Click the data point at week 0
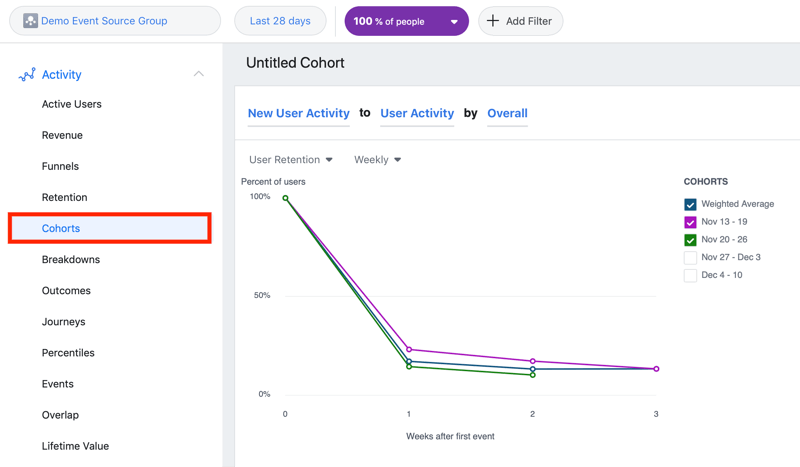Image resolution: width=800 pixels, height=467 pixels. (x=285, y=198)
